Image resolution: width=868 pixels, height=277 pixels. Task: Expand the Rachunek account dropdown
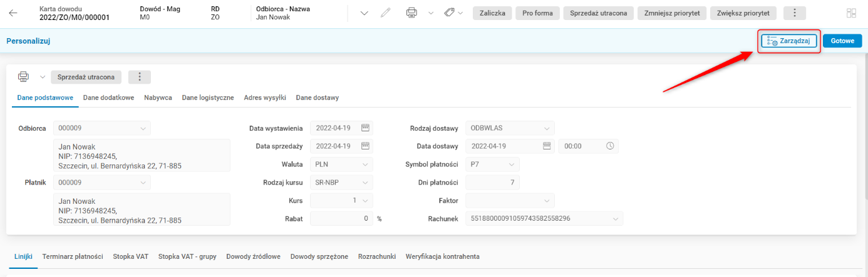(x=616, y=219)
